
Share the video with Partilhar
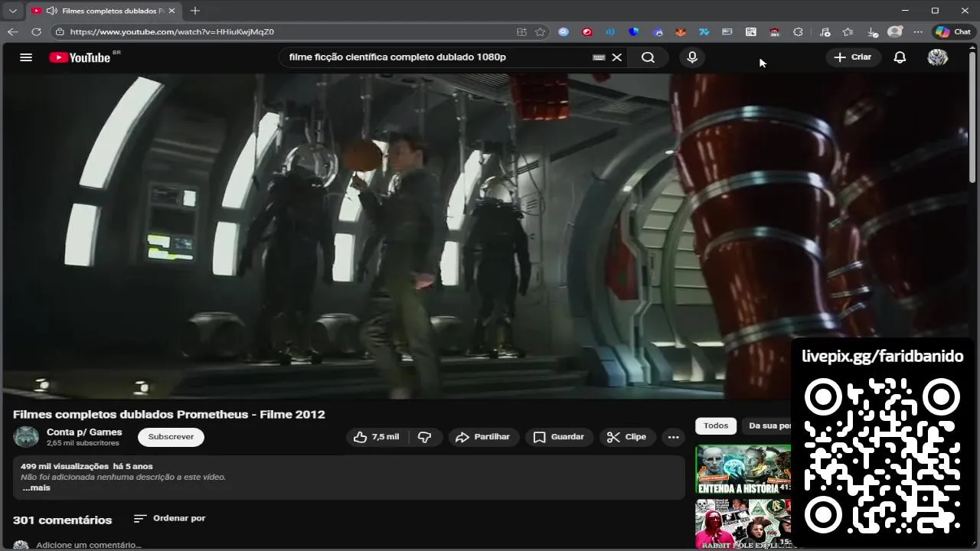tap(482, 437)
